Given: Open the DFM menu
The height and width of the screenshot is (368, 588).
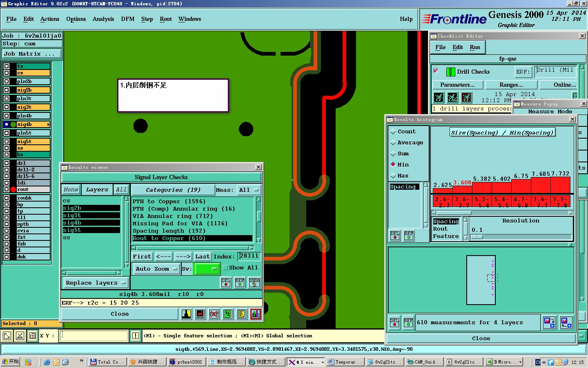Looking at the screenshot, I should pyautogui.click(x=128, y=19).
